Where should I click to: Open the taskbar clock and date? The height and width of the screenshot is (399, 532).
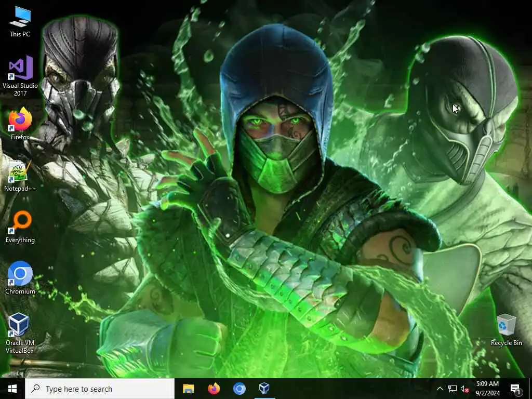[487, 389]
